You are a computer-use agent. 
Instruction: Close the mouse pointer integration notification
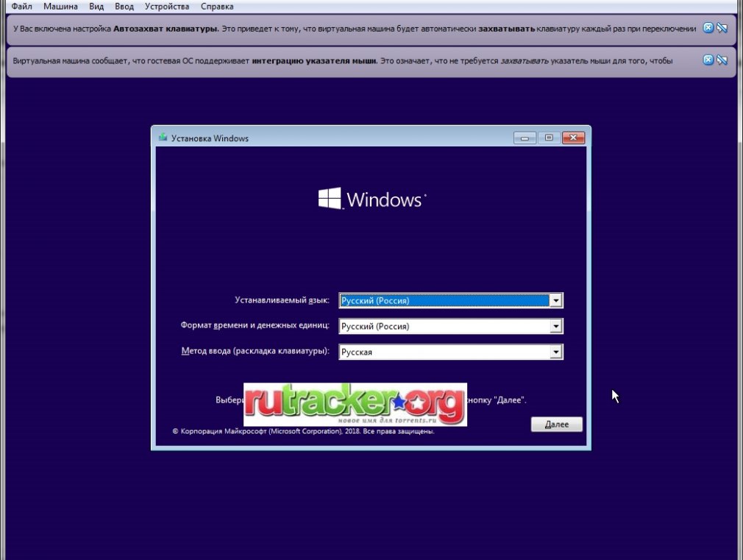point(708,60)
